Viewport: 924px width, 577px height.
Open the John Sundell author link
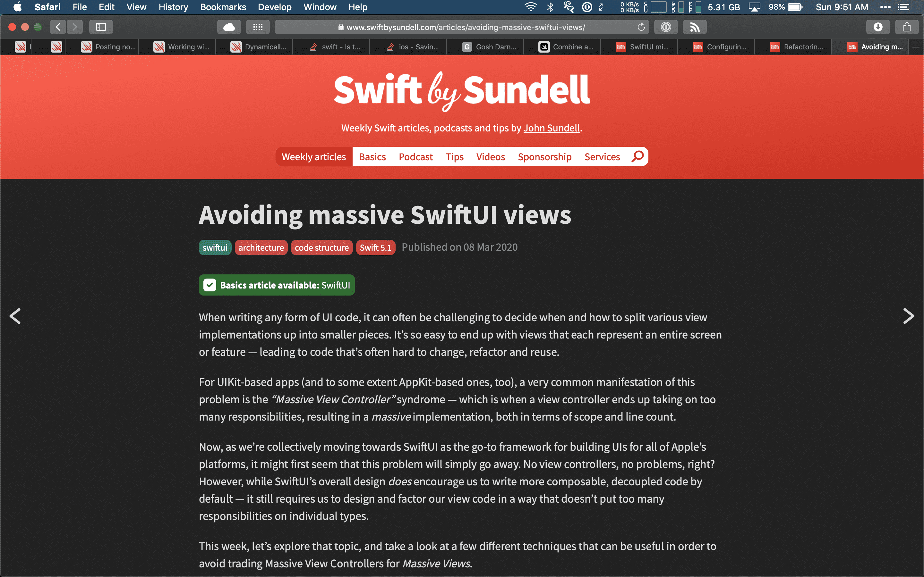point(552,128)
